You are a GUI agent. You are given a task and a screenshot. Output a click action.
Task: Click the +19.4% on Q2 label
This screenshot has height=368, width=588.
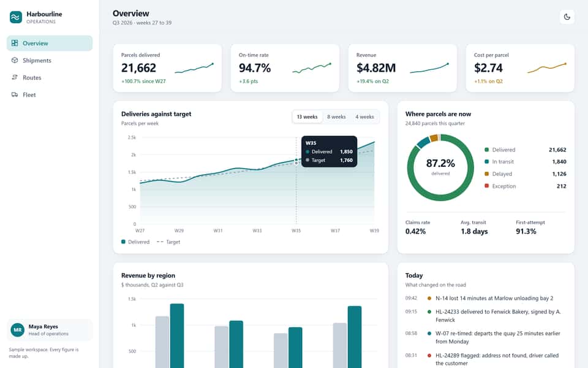(373, 81)
